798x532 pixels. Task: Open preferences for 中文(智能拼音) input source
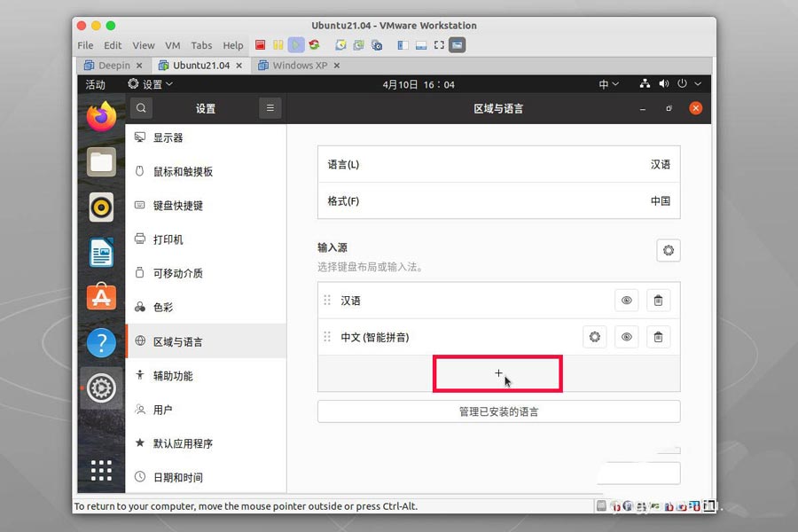[x=594, y=337]
